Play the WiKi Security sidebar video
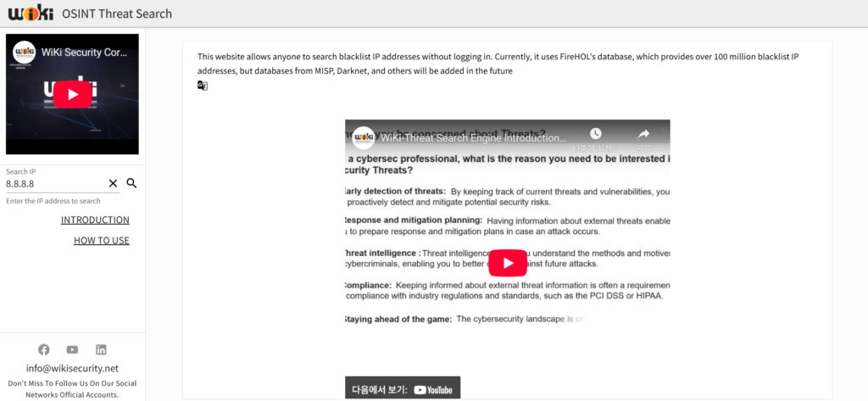Viewport: 868px width, 401px height. [72, 94]
